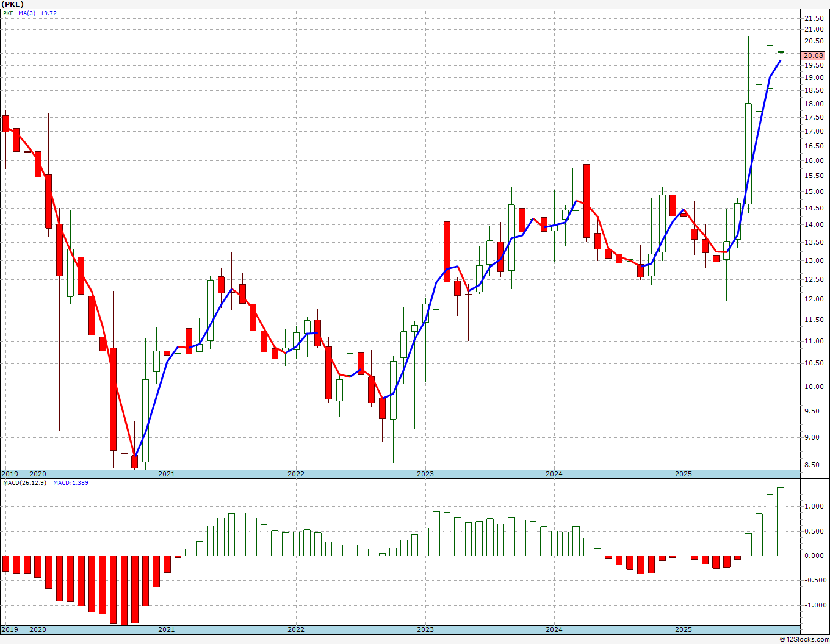This screenshot has height=644, width=830.
Task: Select the 17.00 price axis label
Action: tap(814, 132)
